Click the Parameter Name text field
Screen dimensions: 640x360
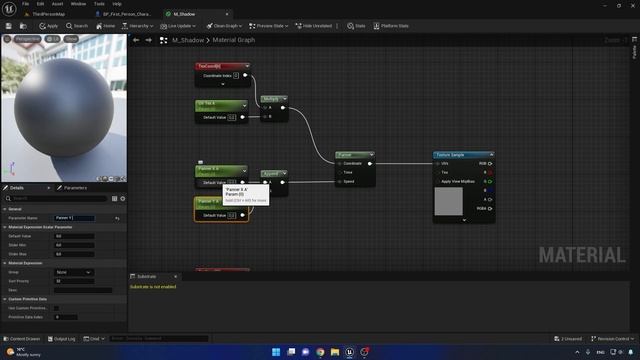tap(74, 218)
